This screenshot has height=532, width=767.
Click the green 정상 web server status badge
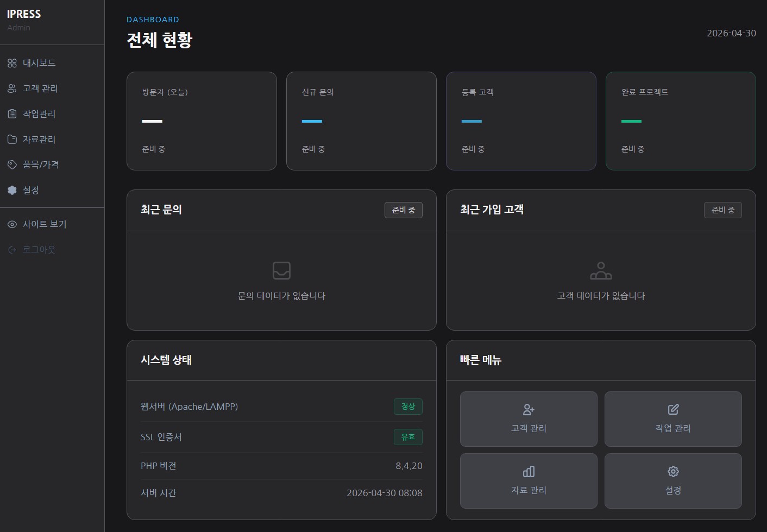click(x=407, y=407)
